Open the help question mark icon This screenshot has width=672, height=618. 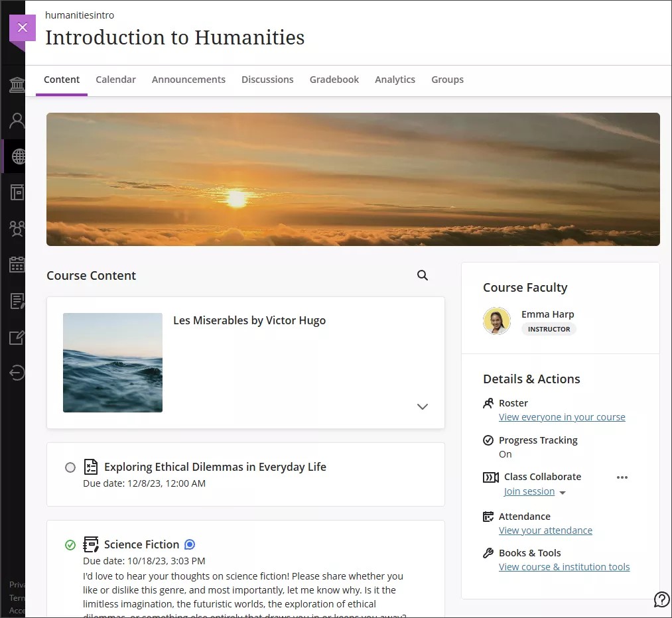[x=661, y=599]
